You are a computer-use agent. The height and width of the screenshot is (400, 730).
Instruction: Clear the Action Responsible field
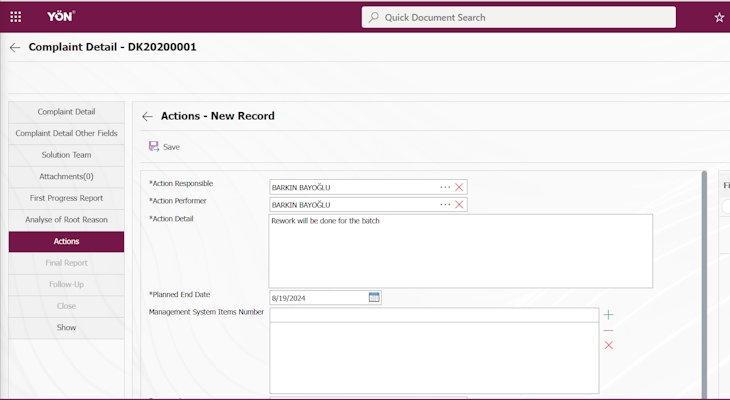(459, 187)
